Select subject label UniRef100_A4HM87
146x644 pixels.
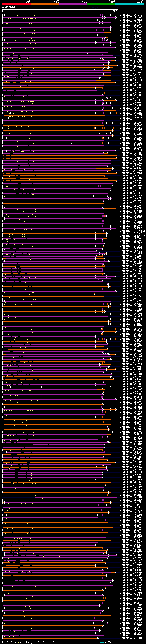pos(131,118)
